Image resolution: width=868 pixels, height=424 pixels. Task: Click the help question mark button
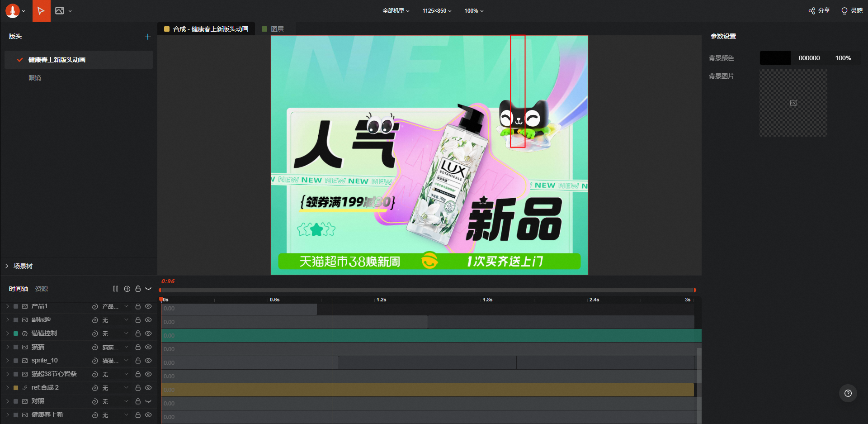(848, 393)
